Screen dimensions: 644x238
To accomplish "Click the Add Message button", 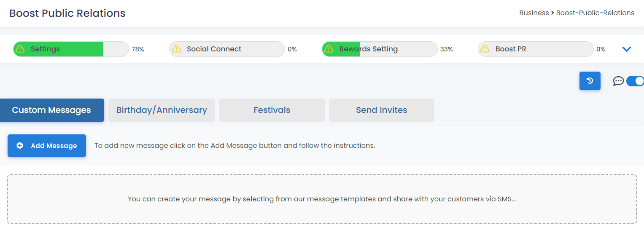I will (x=47, y=146).
